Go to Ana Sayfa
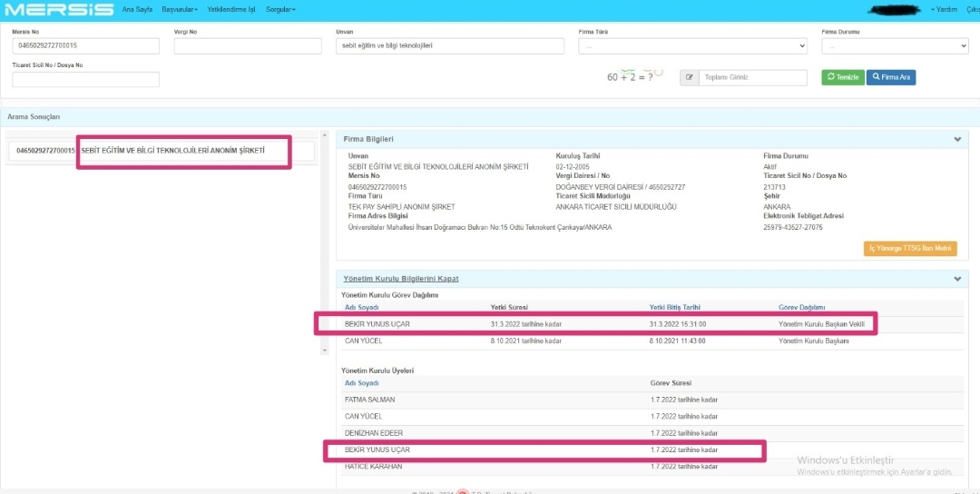This screenshot has width=980, height=494. [x=138, y=10]
